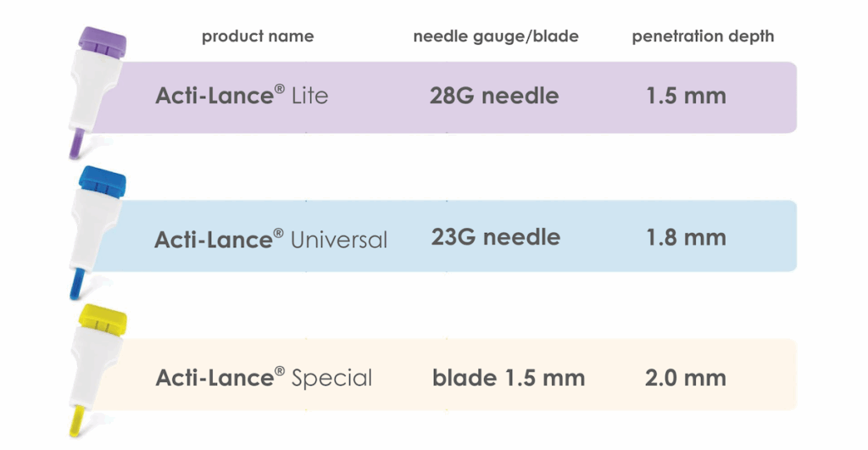
Task: Click the 'penetration depth' column header
Action: 703,36
